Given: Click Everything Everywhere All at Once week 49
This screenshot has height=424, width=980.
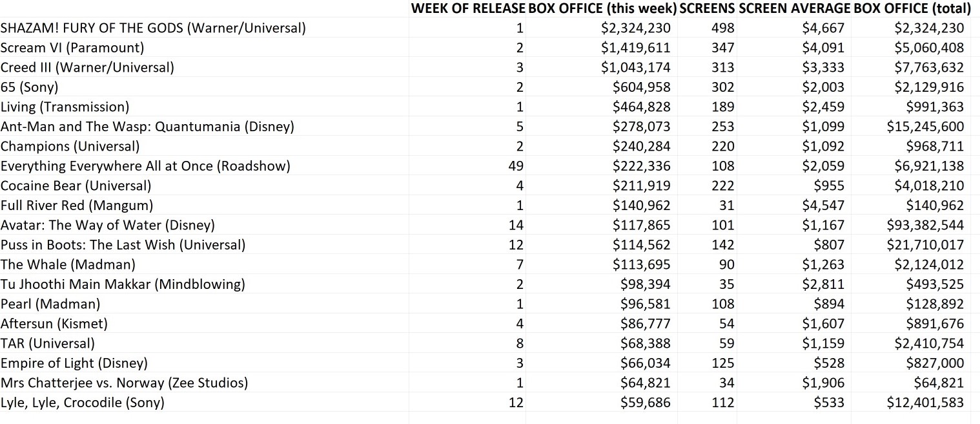Looking at the screenshot, I should coord(516,166).
